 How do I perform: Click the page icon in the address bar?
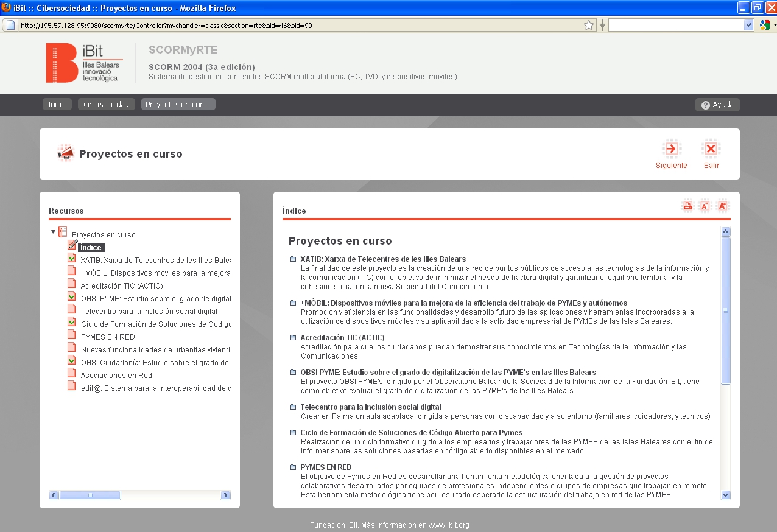[x=10, y=25]
